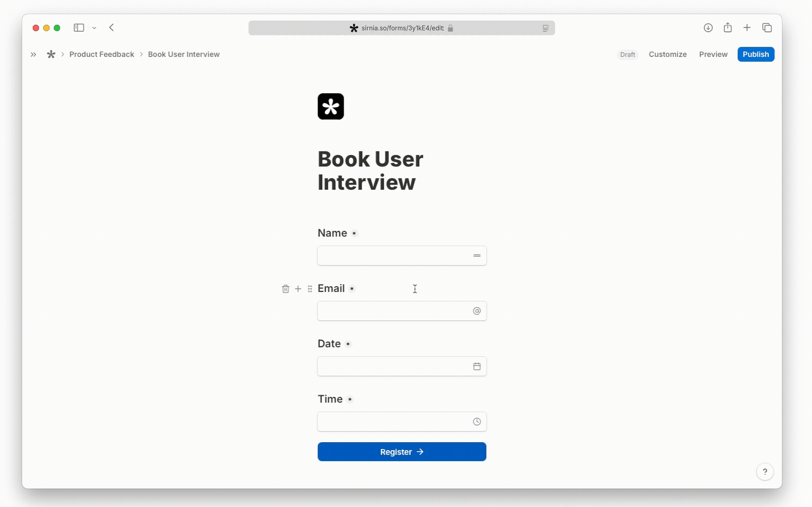Click the Date field label
Image resolution: width=812 pixels, height=507 pixels.
point(329,344)
